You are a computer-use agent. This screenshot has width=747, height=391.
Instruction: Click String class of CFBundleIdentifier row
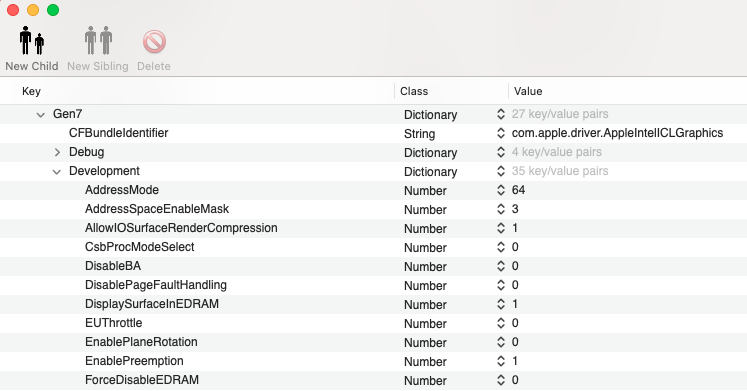click(x=419, y=134)
